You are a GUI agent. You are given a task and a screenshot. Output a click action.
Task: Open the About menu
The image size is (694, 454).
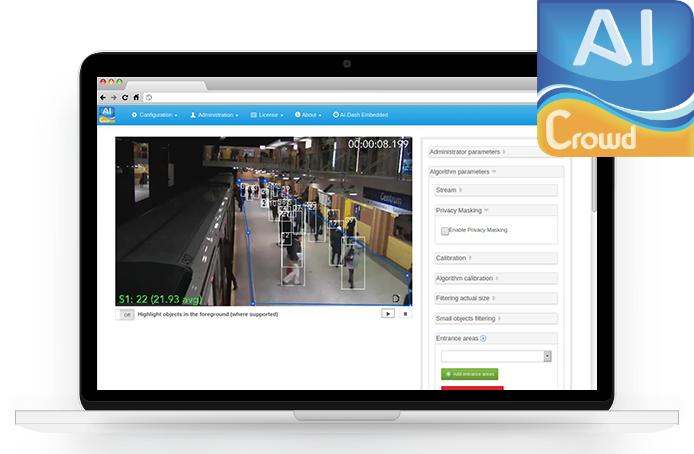pyautogui.click(x=308, y=115)
